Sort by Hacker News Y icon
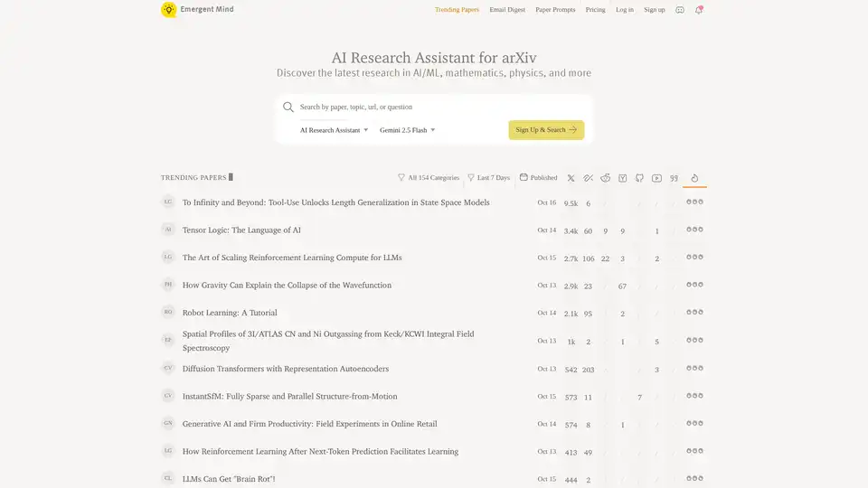868x488 pixels. [623, 178]
